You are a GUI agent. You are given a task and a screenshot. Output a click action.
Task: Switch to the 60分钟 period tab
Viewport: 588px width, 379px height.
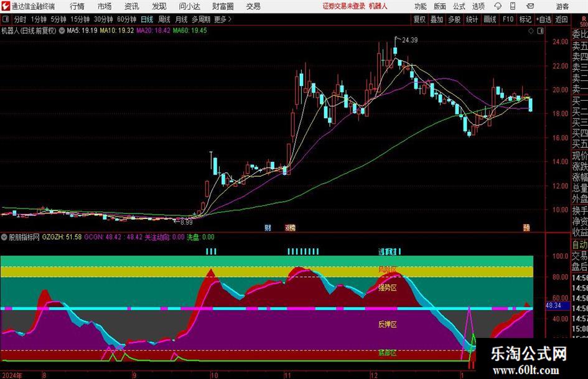127,19
